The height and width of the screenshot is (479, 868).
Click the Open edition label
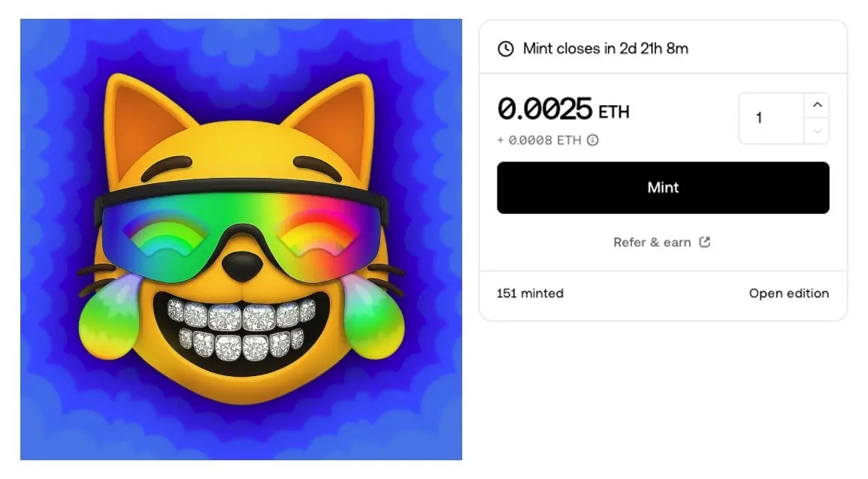coord(789,293)
